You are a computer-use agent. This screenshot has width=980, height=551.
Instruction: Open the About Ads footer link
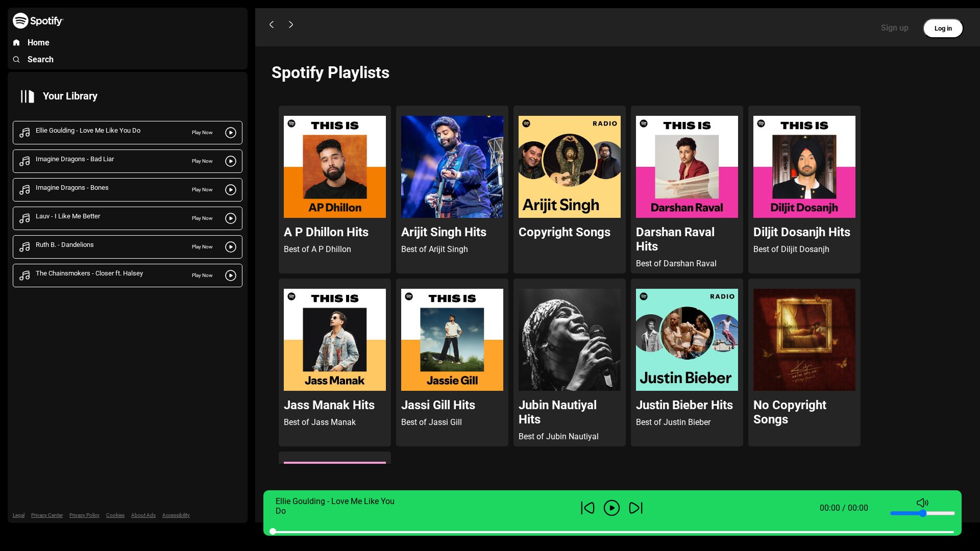pos(143,515)
